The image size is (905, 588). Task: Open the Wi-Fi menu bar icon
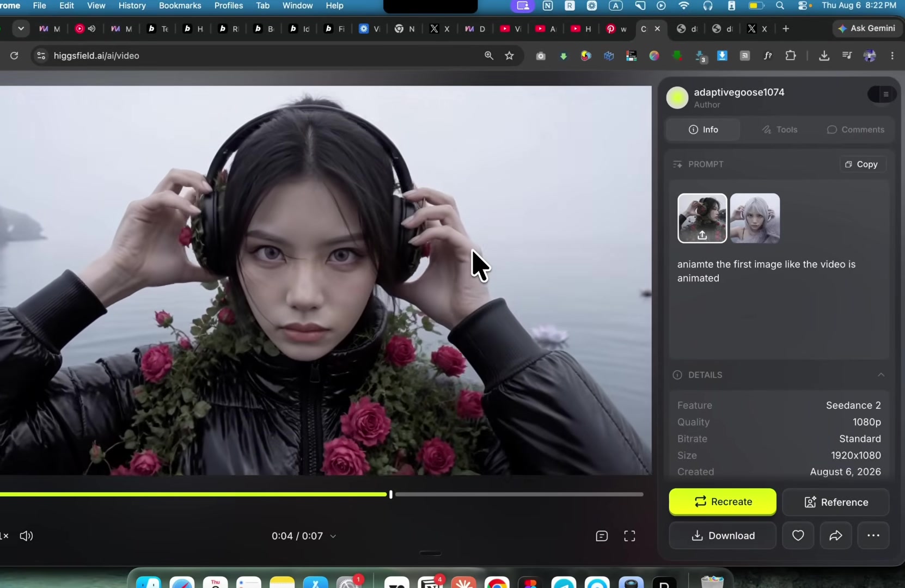684,5
